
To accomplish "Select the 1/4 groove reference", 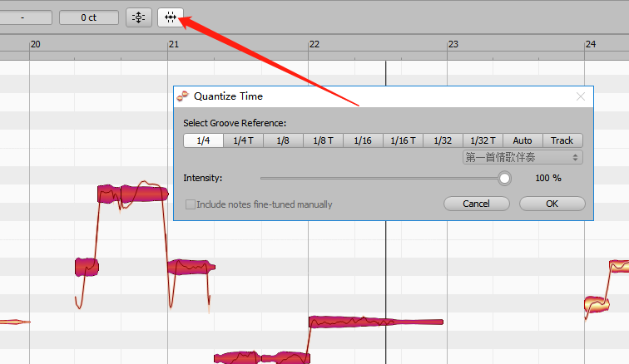I will pyautogui.click(x=203, y=140).
